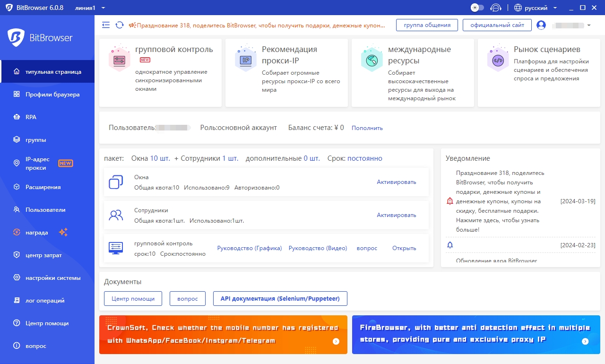605x364 pixels.
Task: Click the группа общения button
Action: (x=427, y=25)
